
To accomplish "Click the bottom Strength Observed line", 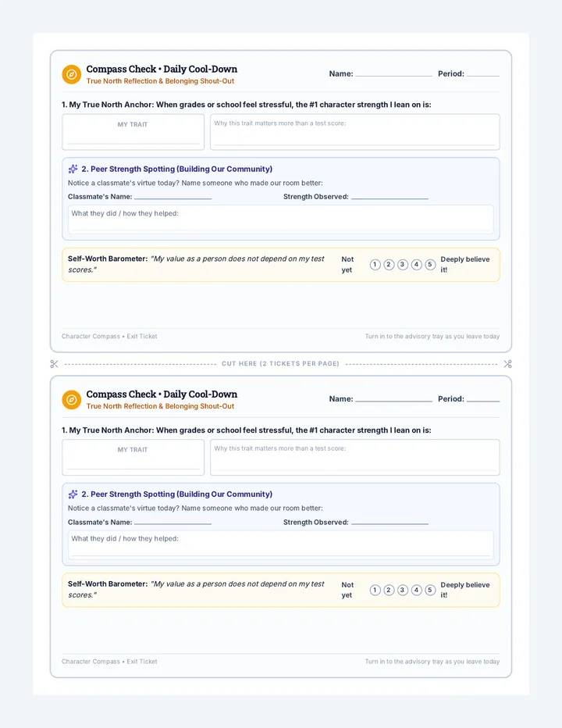I will click(389, 523).
